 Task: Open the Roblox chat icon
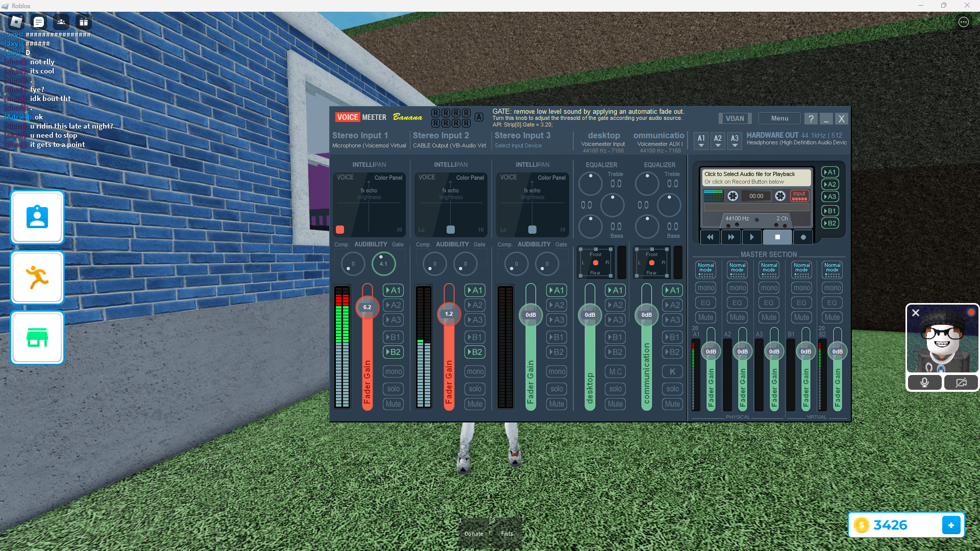click(x=39, y=22)
